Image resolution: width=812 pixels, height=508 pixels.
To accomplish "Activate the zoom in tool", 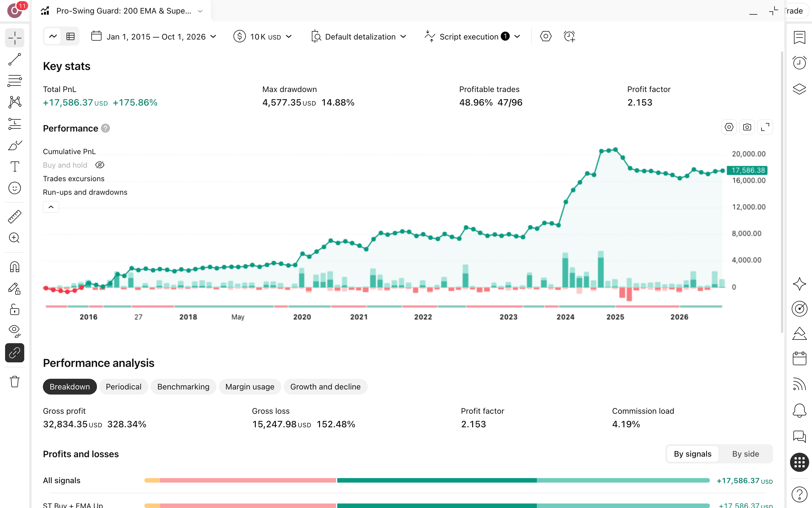I will tap(14, 238).
